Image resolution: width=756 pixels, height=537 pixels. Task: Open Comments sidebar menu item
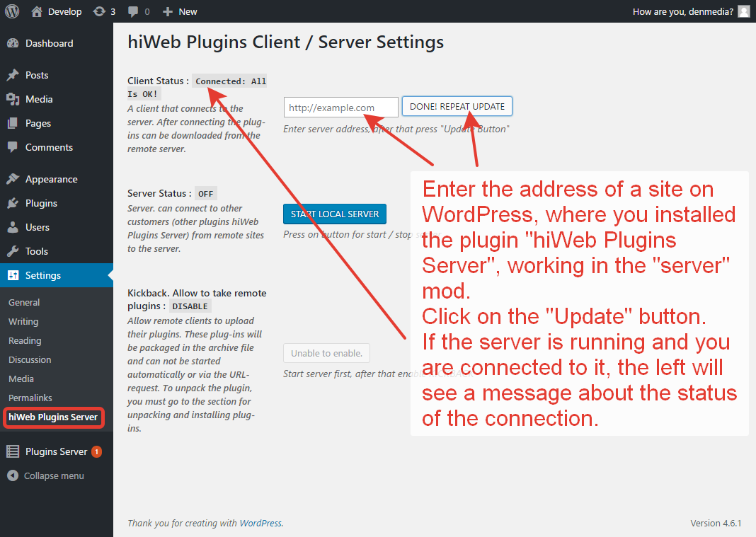click(x=57, y=147)
